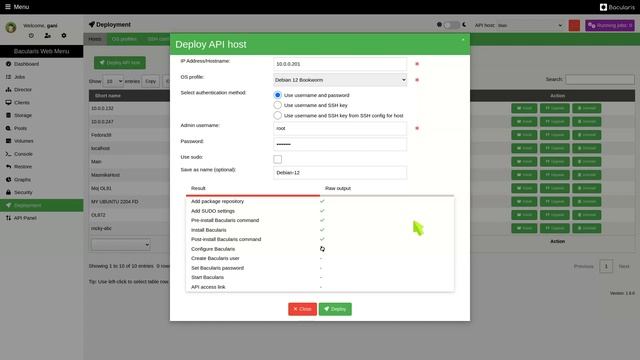The height and width of the screenshot is (360, 640).
Task: Click the Password field
Action: 340,144
